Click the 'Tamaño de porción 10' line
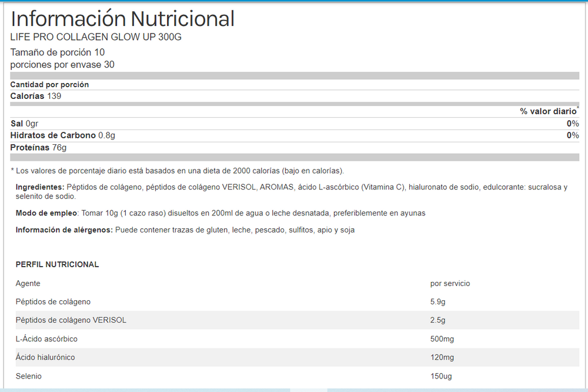Screen dimensions: 588x392 click(x=58, y=52)
